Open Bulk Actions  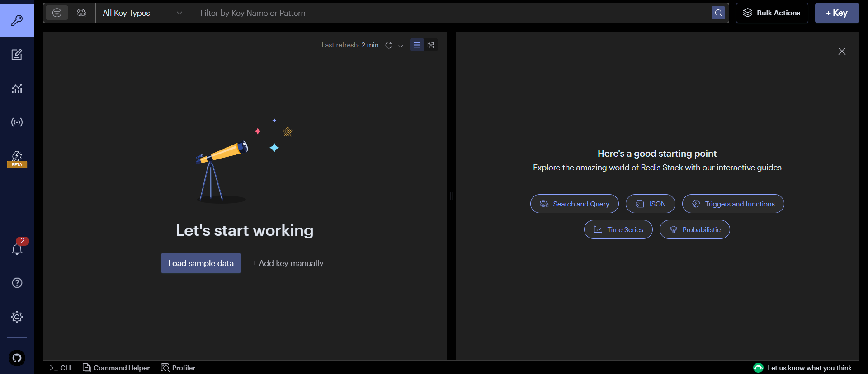tap(772, 13)
